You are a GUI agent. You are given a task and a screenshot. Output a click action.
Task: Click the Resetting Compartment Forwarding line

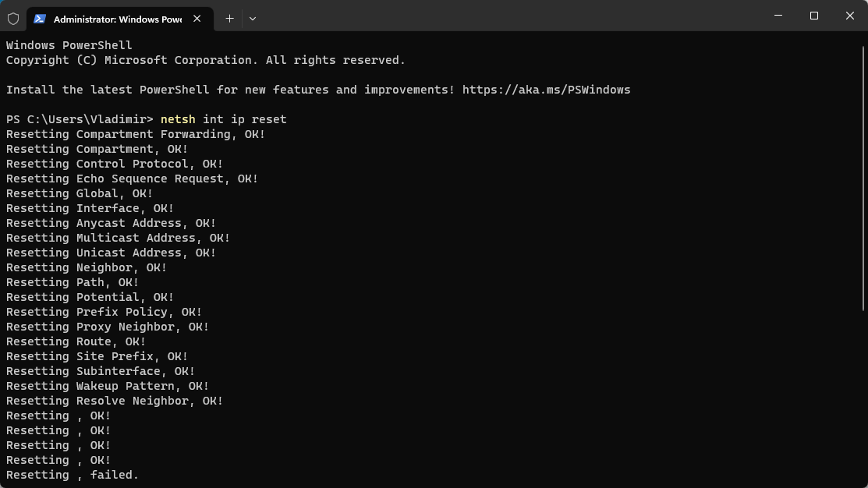(136, 134)
